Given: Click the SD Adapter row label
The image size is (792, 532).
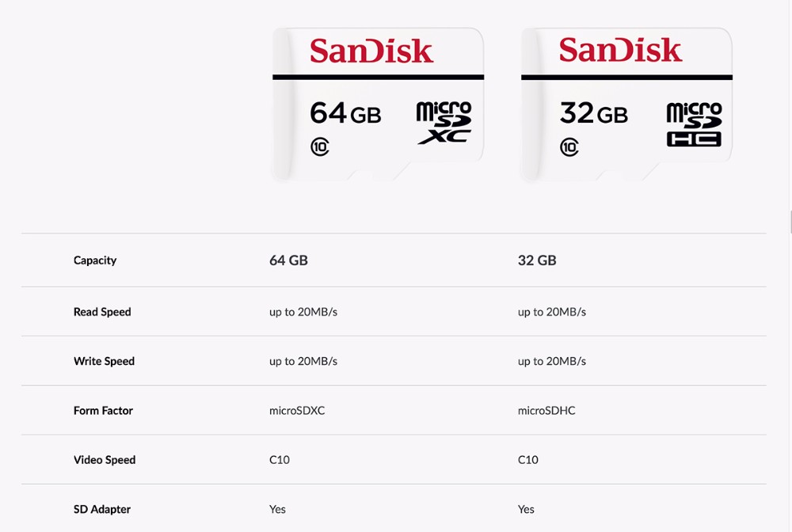Looking at the screenshot, I should [102, 509].
